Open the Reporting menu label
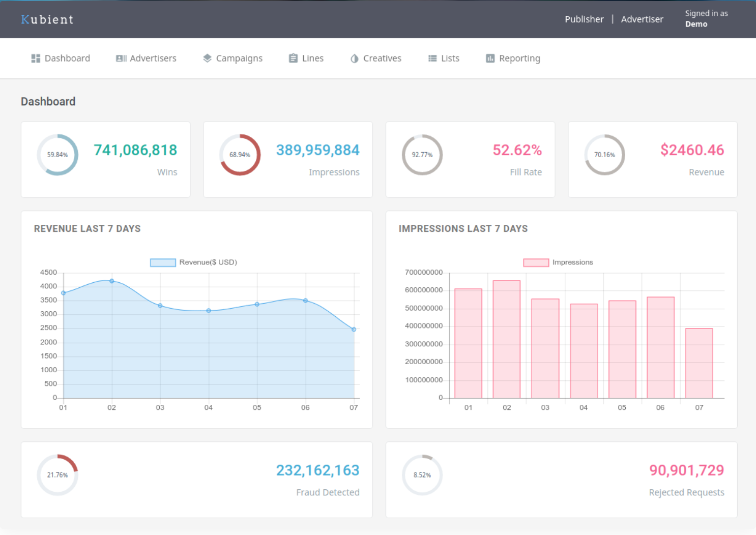 click(519, 58)
